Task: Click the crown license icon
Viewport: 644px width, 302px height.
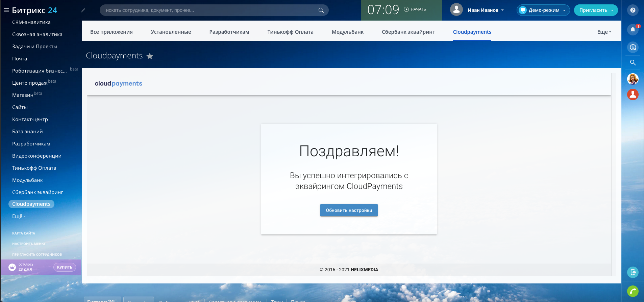Action: point(12,267)
